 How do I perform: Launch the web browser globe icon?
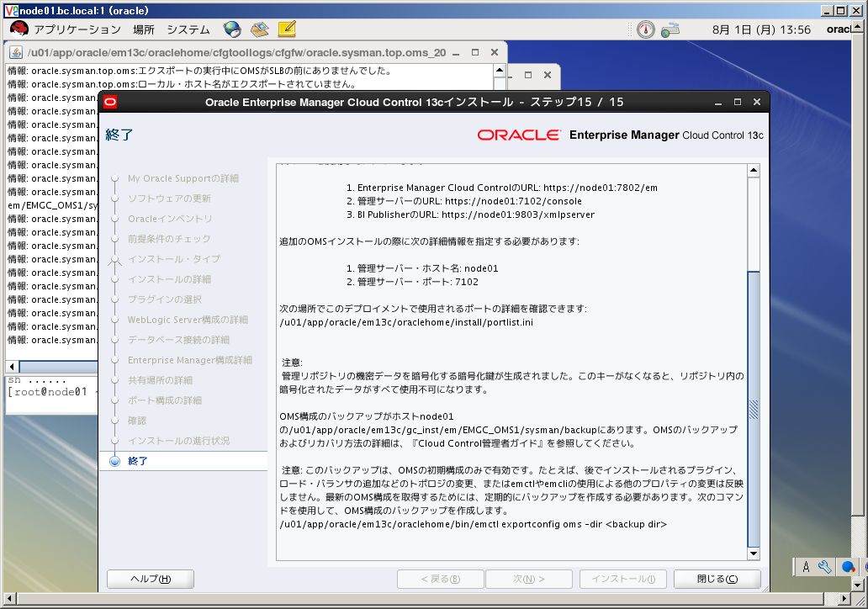coord(232,29)
